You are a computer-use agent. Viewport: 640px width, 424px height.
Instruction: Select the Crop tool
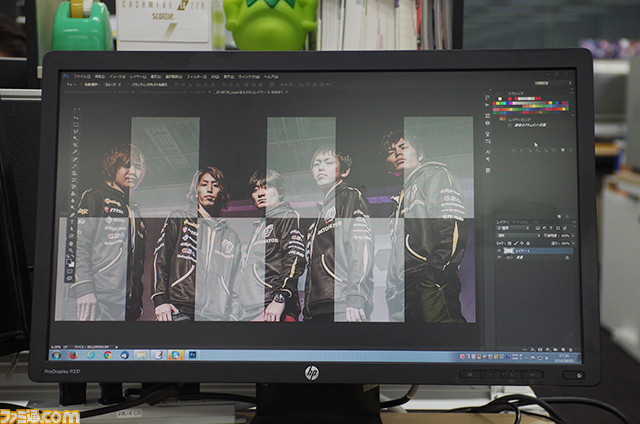[75, 144]
